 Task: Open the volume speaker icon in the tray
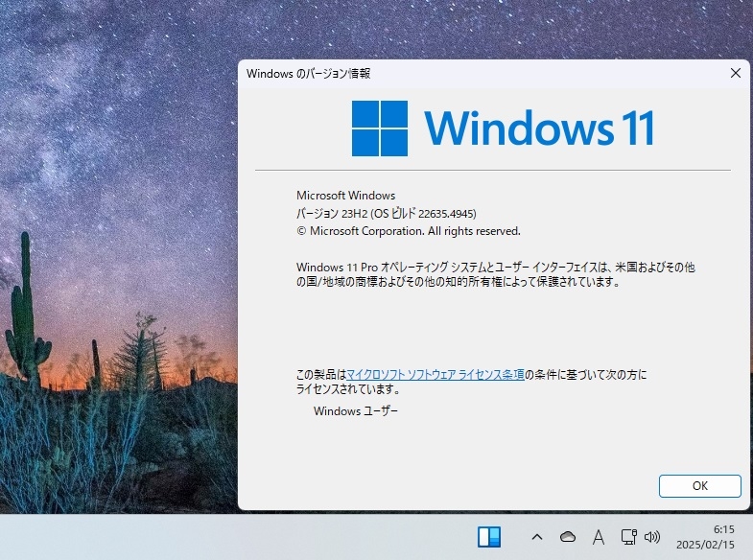[652, 536]
